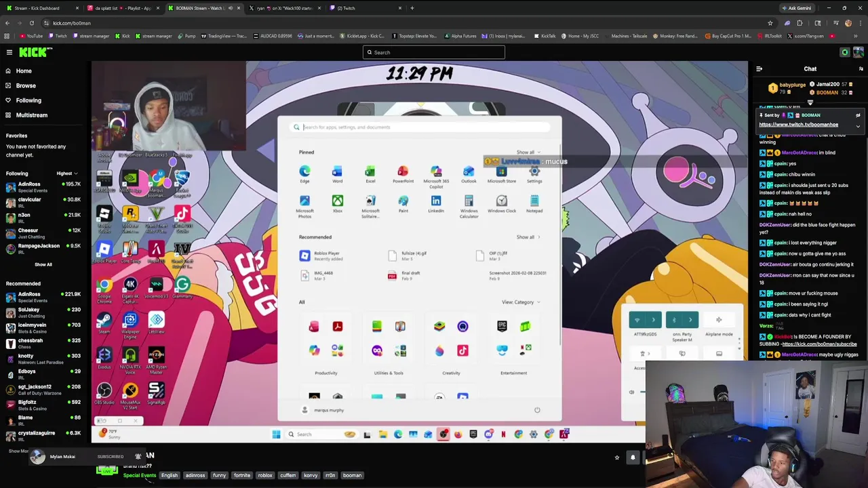Select the da splatt list playlist tab
Image resolution: width=868 pixels, height=488 pixels.
(122, 8)
